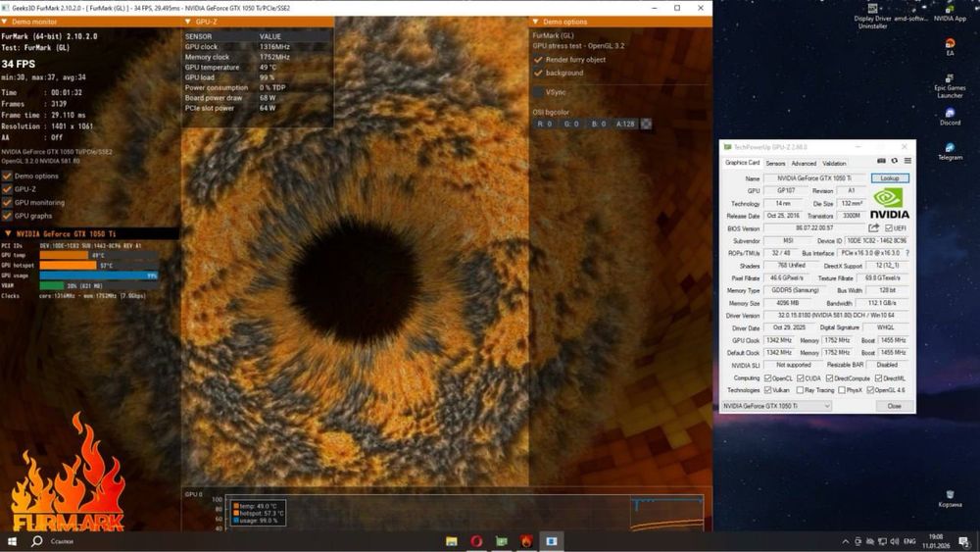Click the Lookup button
980x552 pixels.
(x=890, y=178)
